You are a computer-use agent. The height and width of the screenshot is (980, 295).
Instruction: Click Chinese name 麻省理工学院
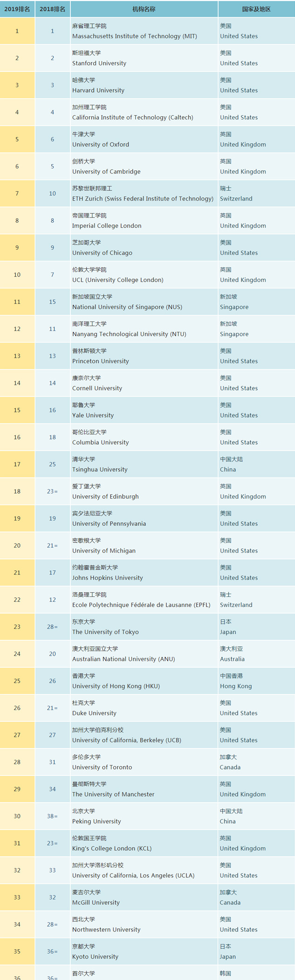coord(89,26)
